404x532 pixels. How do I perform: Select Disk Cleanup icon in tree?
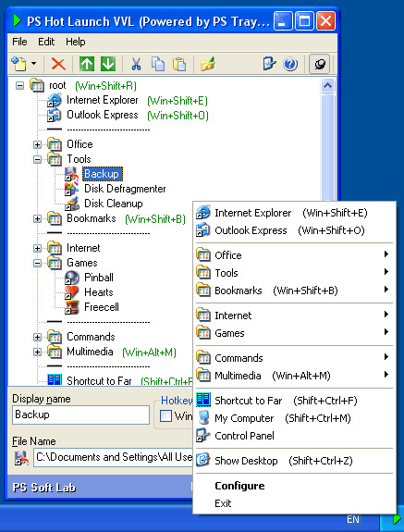(72, 204)
